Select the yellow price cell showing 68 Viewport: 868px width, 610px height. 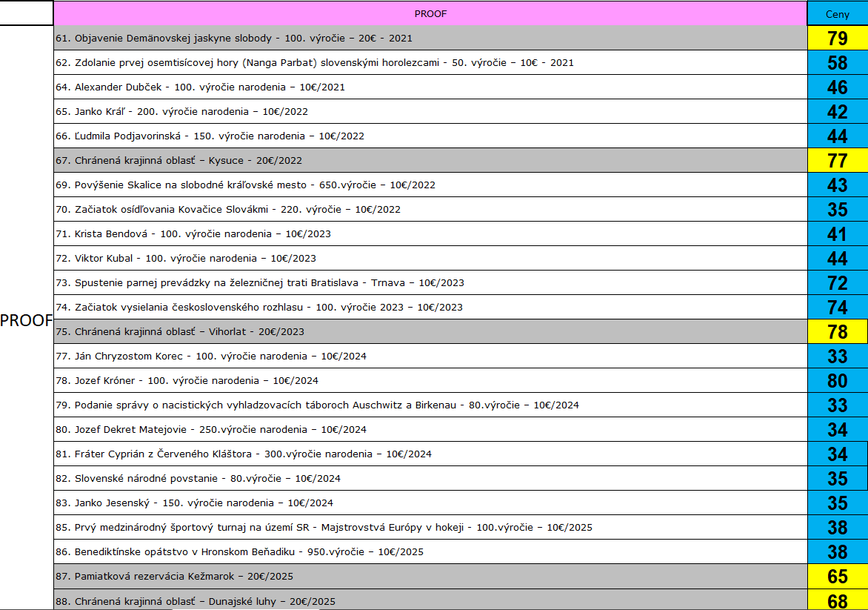coord(837,600)
